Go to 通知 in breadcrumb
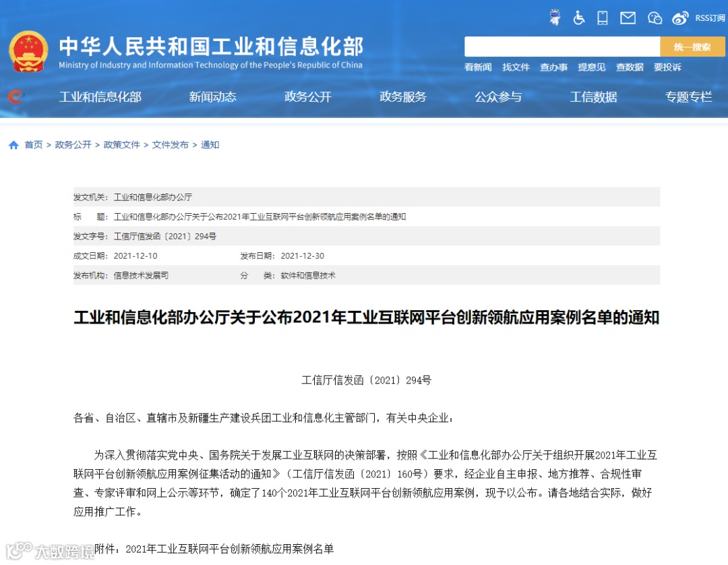Image resolution: width=728 pixels, height=565 pixels. point(210,145)
